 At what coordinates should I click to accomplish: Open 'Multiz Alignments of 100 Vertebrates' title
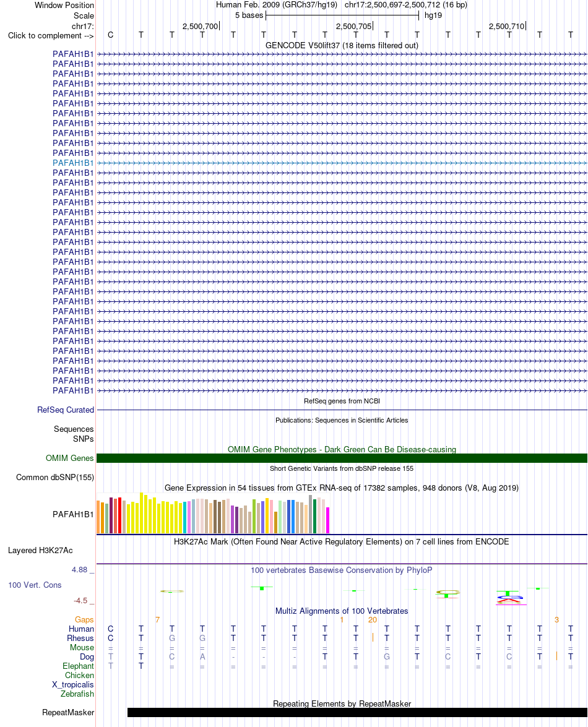[x=342, y=611]
